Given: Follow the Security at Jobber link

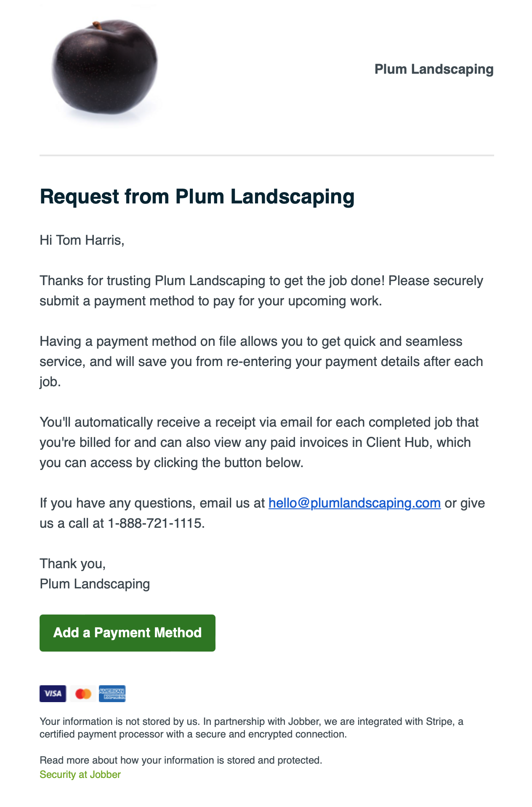Looking at the screenshot, I should [80, 775].
